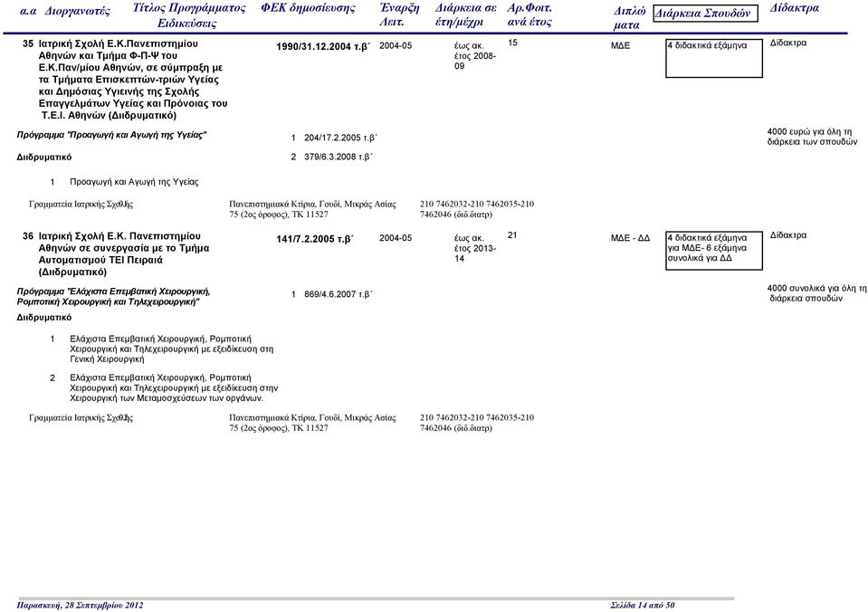The width and height of the screenshot is (868, 612).
Task: Click start year '2004-05' of entry 35
Action: pyautogui.click(x=396, y=46)
